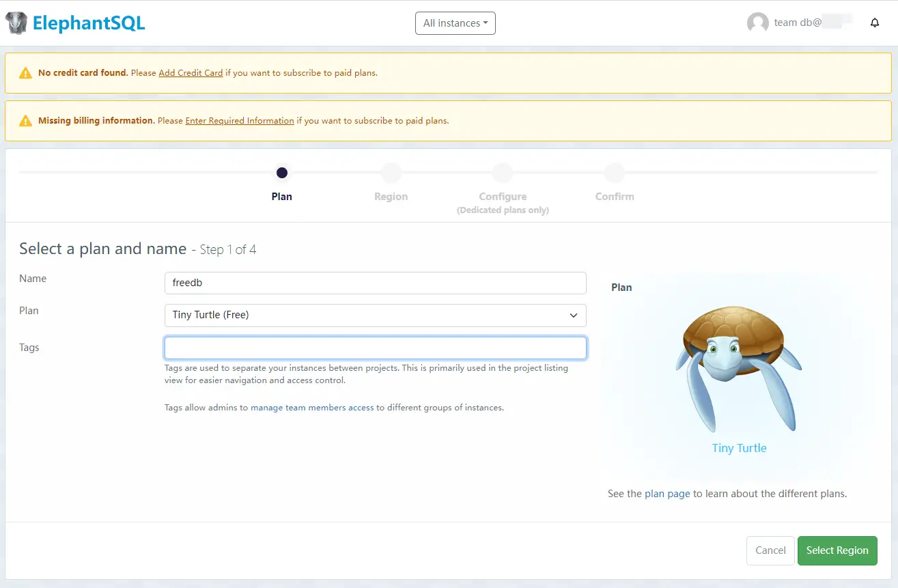Click the 'Missing billing information.' text
The height and width of the screenshot is (588, 898).
pos(96,121)
